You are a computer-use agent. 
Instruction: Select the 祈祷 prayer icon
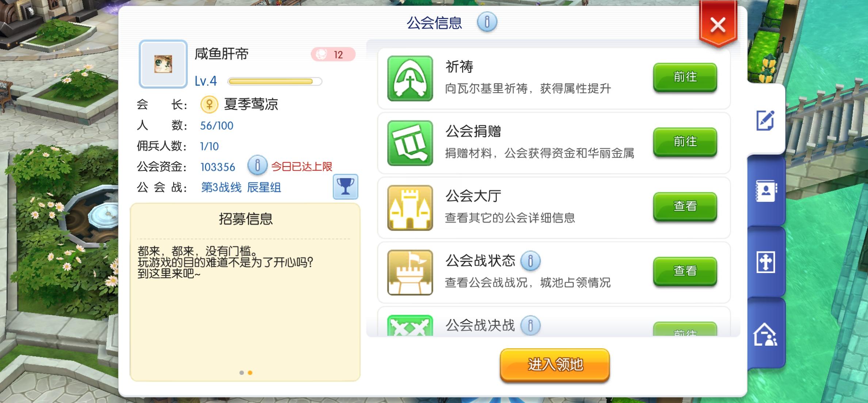410,78
